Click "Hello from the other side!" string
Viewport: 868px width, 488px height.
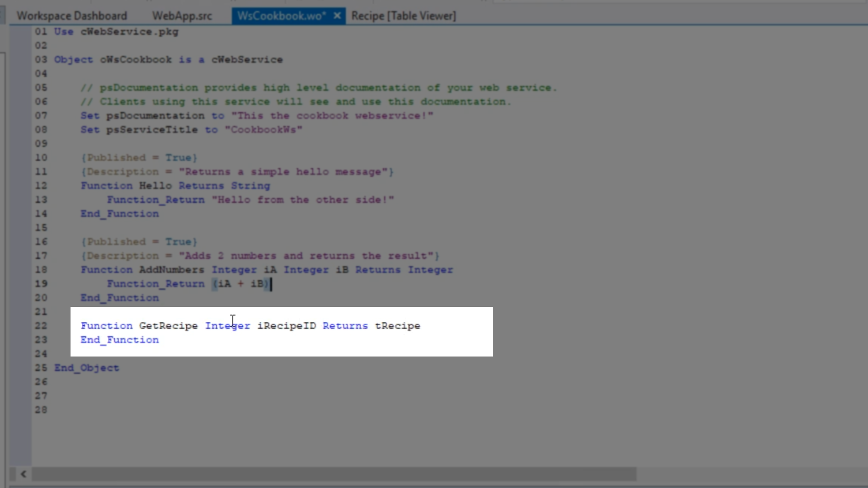[303, 200]
